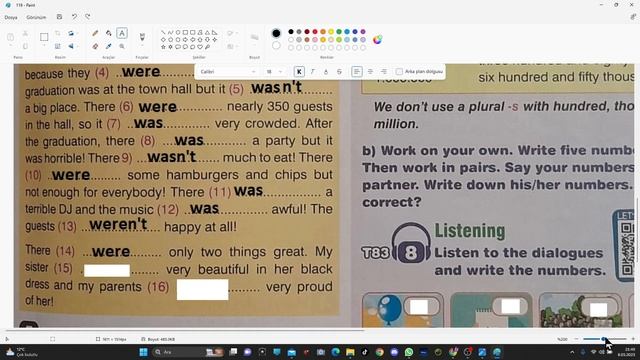Center-align the text

point(370,72)
